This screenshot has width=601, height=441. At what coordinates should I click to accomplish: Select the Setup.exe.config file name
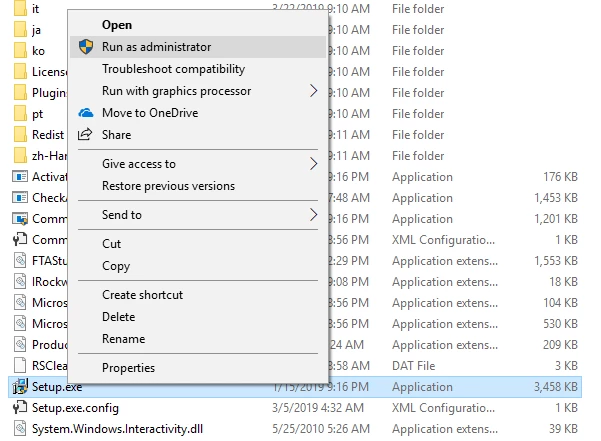[x=76, y=408]
